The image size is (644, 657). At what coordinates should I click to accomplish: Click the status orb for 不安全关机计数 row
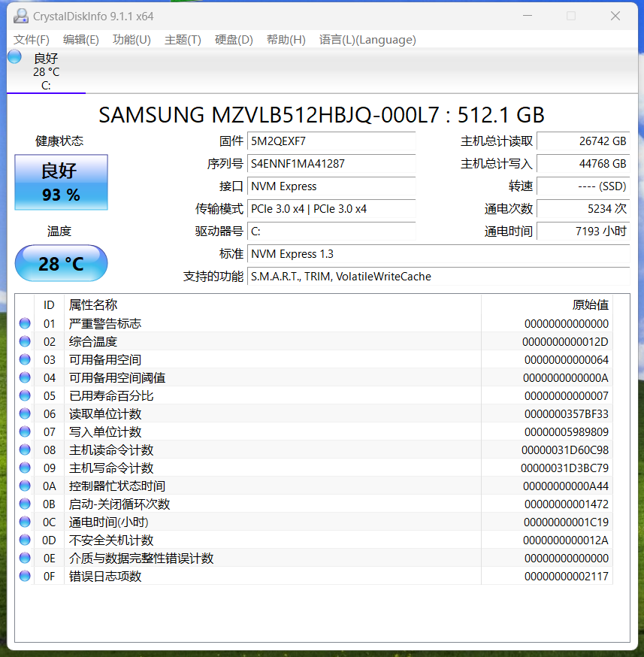(x=26, y=540)
